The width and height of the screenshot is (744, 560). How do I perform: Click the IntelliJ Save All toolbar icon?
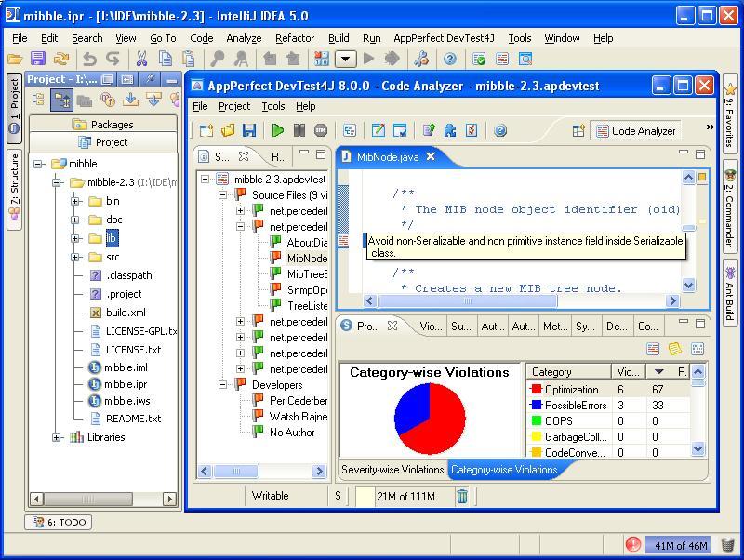pos(38,59)
